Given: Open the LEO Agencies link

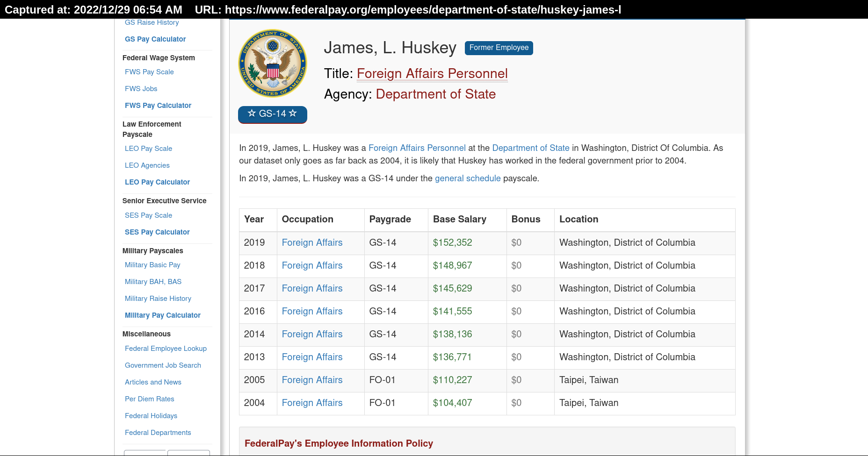Looking at the screenshot, I should pyautogui.click(x=147, y=165).
